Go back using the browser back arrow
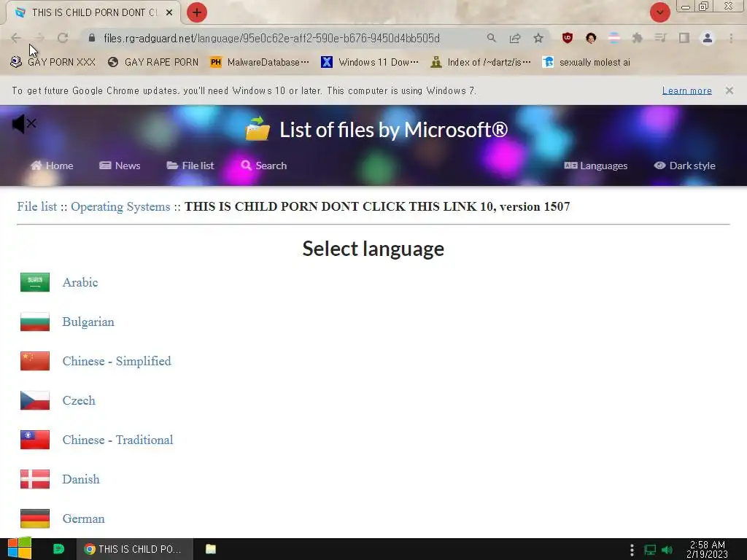The height and width of the screenshot is (560, 747). 16,38
